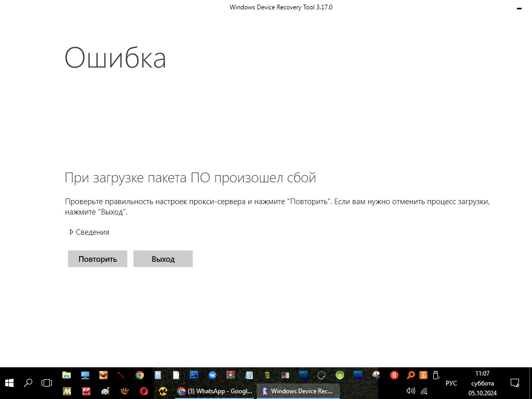Open Task View on the taskbar

click(46, 383)
